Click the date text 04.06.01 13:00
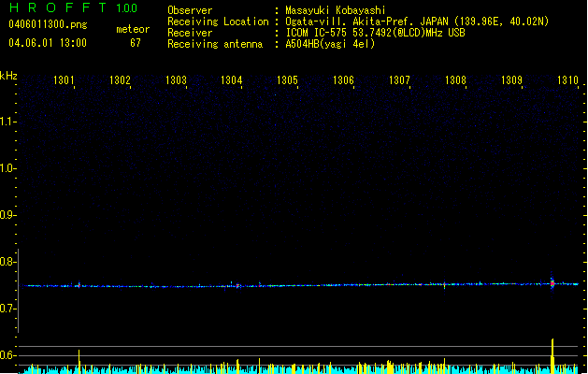Image resolution: width=588 pixels, height=374 pixels. 48,43
